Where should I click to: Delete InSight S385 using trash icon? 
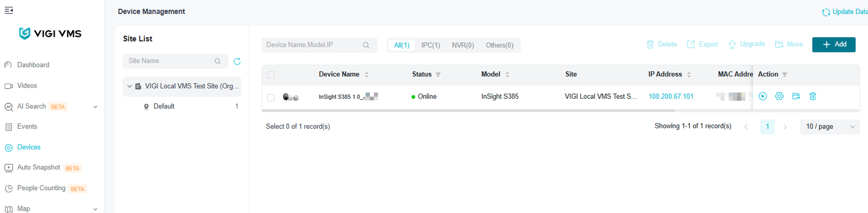pyautogui.click(x=813, y=97)
